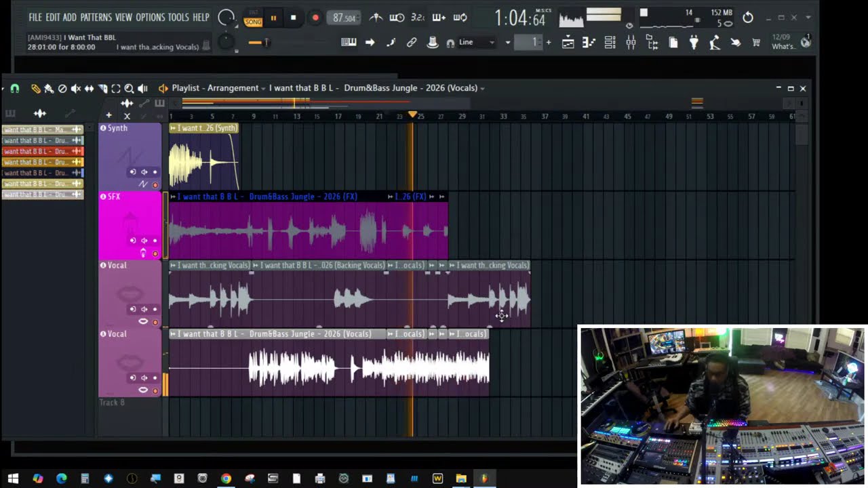Toggle the PAT/SONG mode switch
The width and height of the screenshot is (868, 488).
253,18
